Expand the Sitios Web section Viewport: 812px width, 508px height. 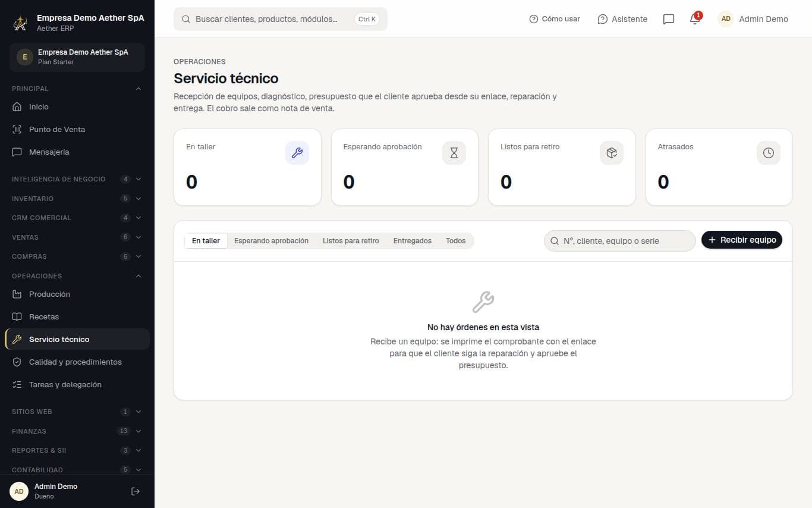(x=77, y=412)
